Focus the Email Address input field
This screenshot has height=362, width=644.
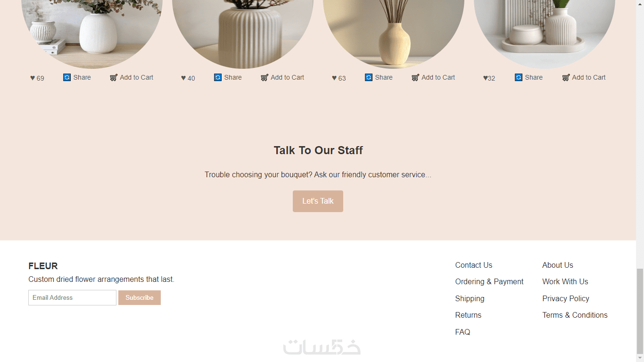tap(72, 297)
